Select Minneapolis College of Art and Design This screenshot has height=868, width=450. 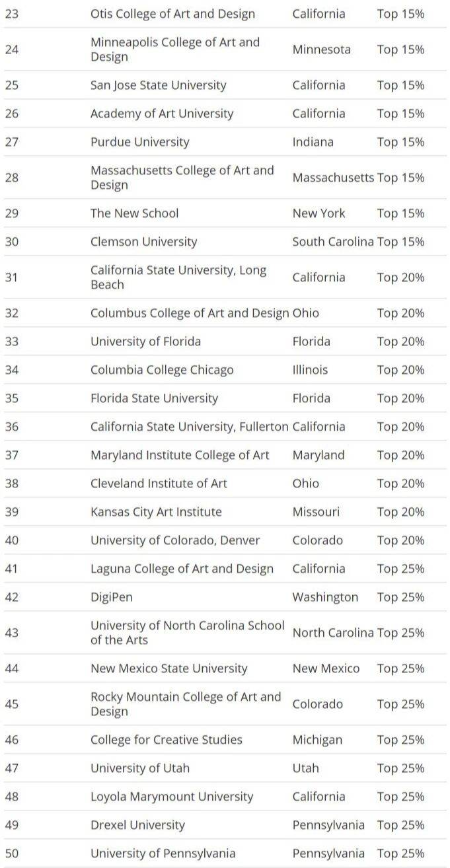[x=175, y=50]
